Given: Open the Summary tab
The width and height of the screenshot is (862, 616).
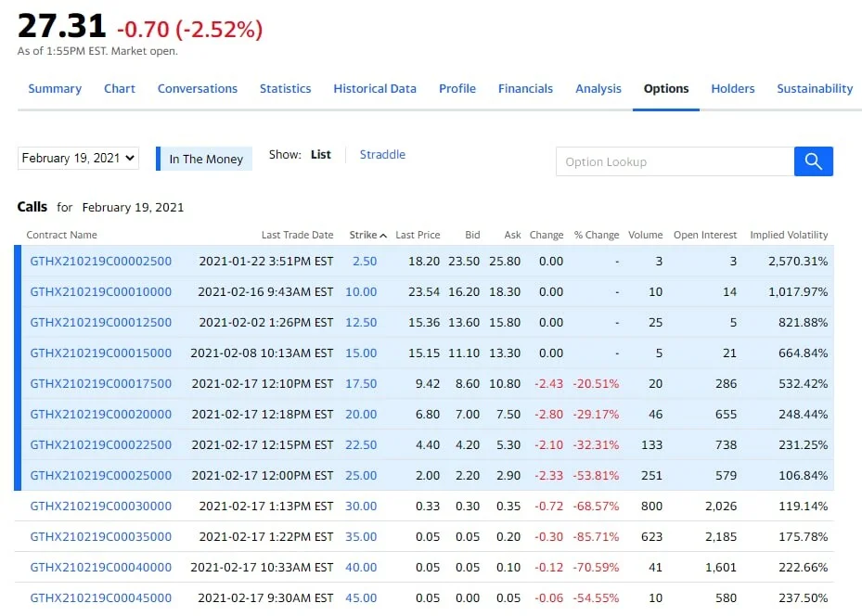Looking at the screenshot, I should pyautogui.click(x=55, y=88).
